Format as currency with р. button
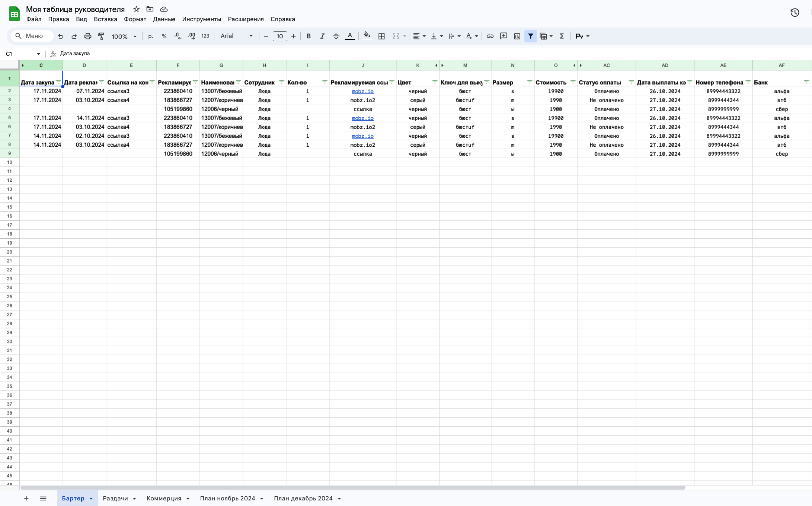Viewport: 812px width, 506px height. coord(150,36)
